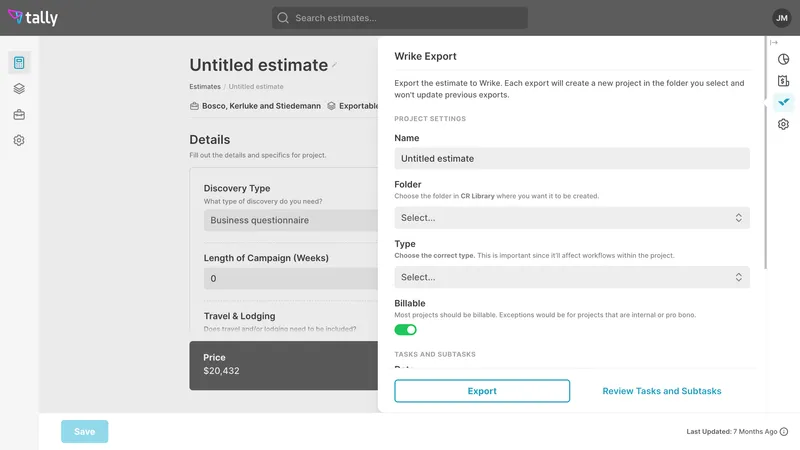Image resolution: width=800 pixels, height=450 pixels.
Task: Click the Details section heading
Action: click(210, 140)
